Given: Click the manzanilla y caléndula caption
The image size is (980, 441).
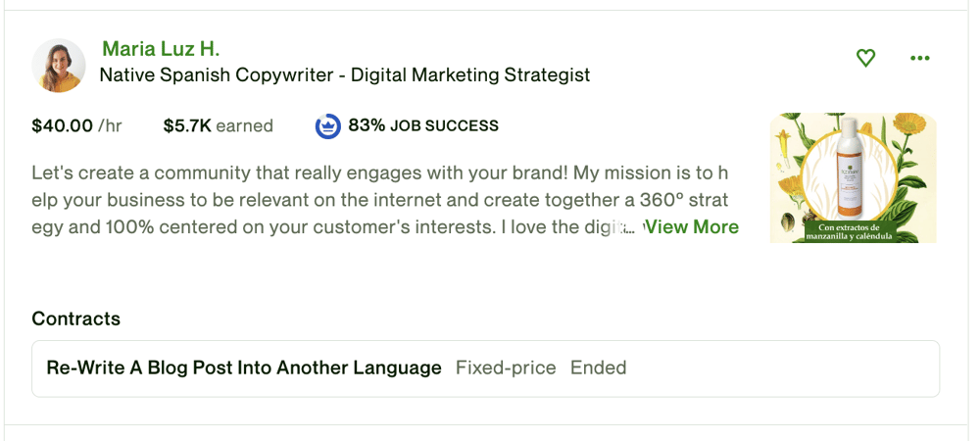Looking at the screenshot, I should pos(853,233).
